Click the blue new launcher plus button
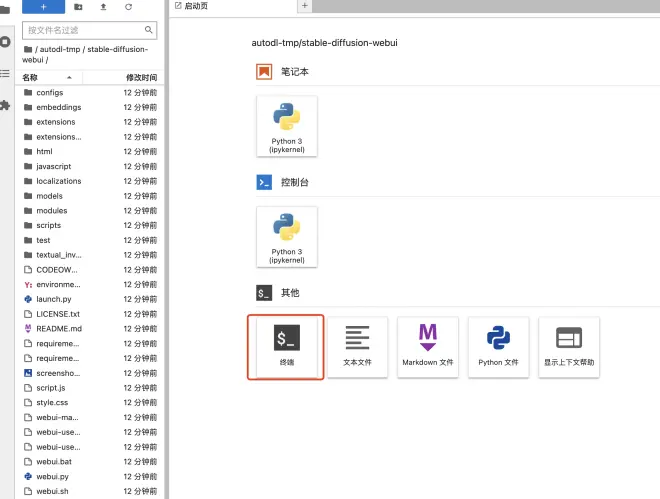This screenshot has height=499, width=660. [x=43, y=7]
